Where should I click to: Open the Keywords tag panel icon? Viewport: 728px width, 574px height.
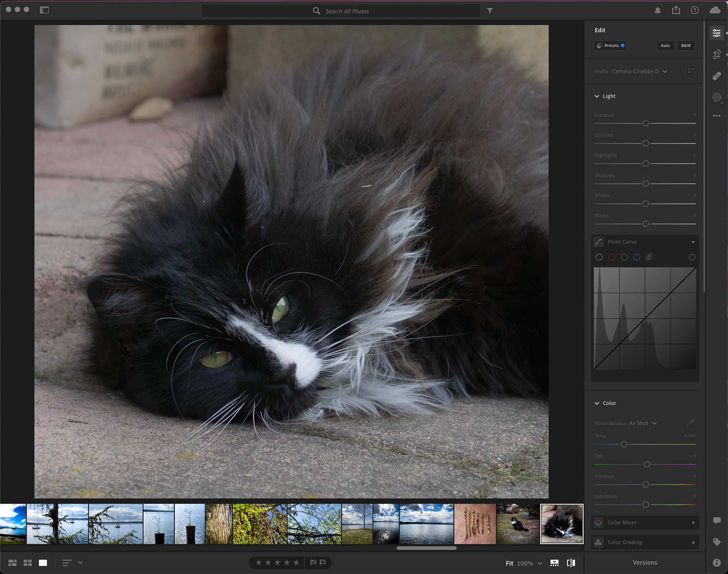(x=716, y=542)
